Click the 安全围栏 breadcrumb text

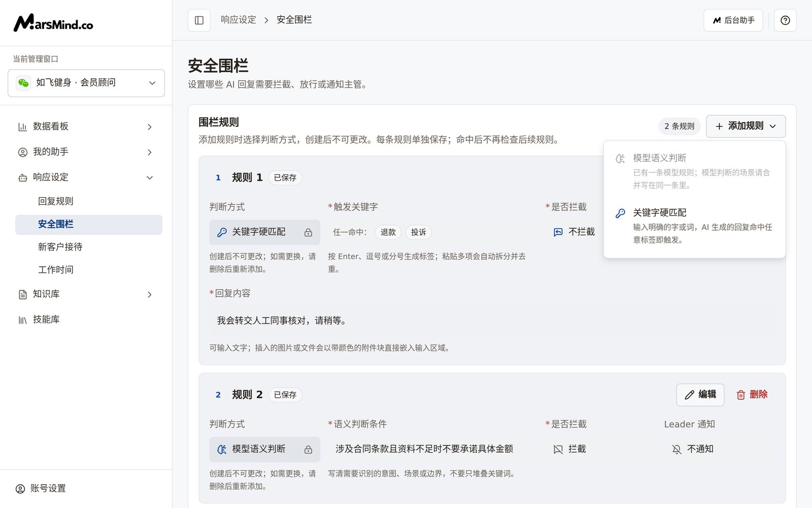294,20
